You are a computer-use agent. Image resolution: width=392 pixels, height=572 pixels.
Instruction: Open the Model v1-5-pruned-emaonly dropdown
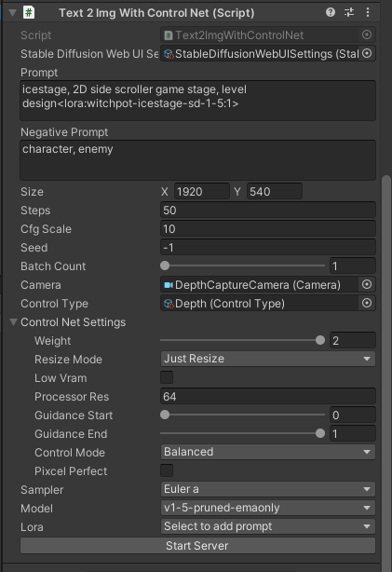[x=267, y=508]
